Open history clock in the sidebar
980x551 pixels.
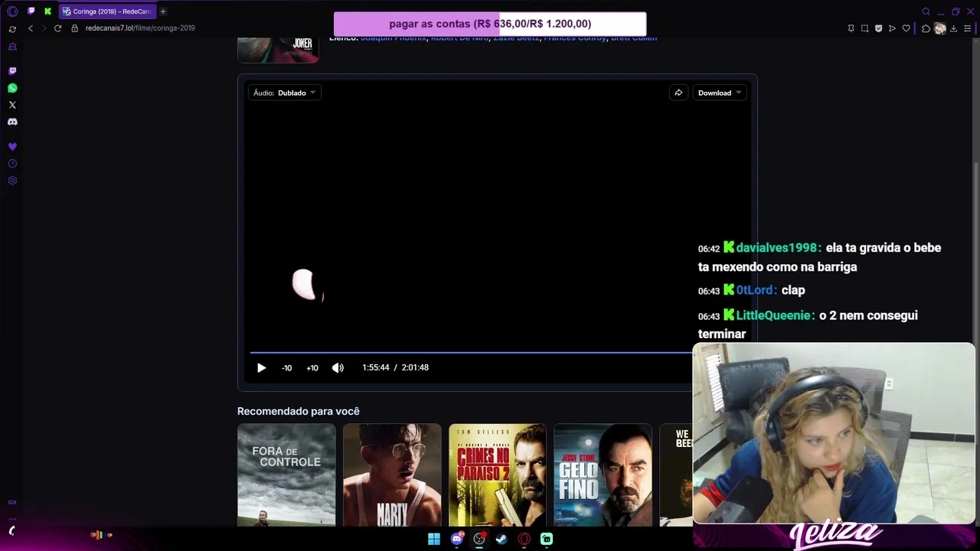12,164
